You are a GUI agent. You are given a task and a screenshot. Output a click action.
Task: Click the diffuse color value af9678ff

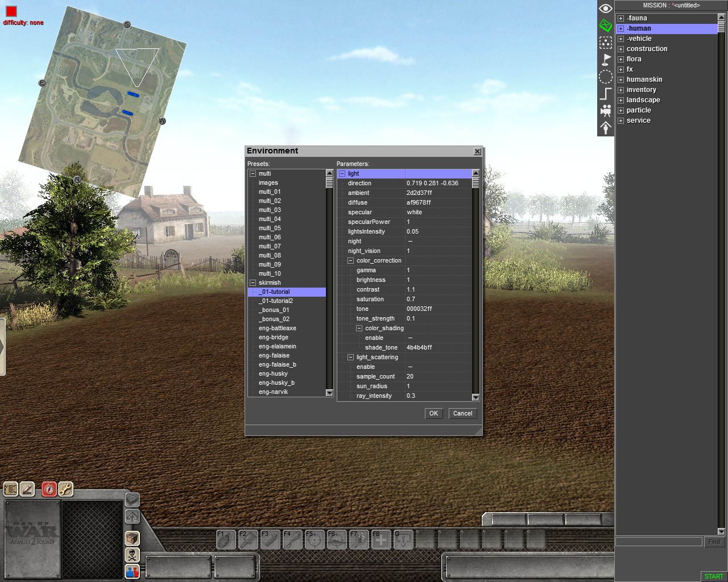click(x=419, y=203)
